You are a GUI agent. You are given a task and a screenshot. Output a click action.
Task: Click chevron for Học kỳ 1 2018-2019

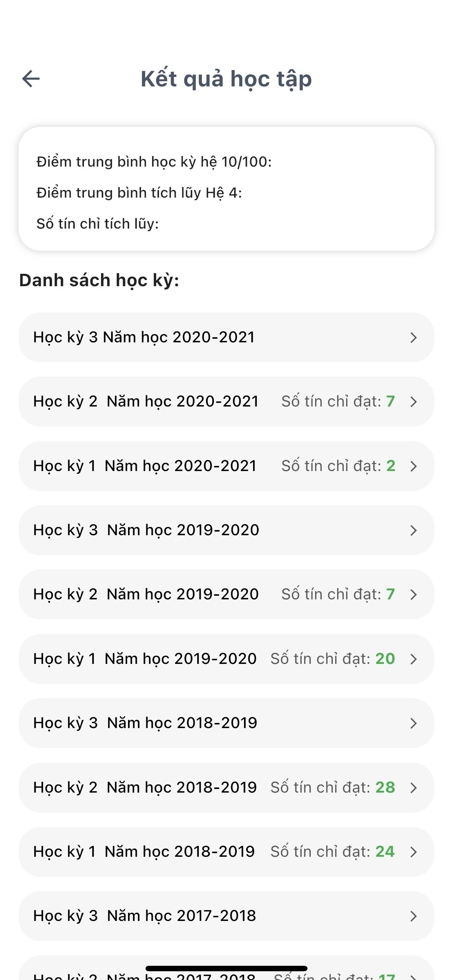tap(413, 852)
